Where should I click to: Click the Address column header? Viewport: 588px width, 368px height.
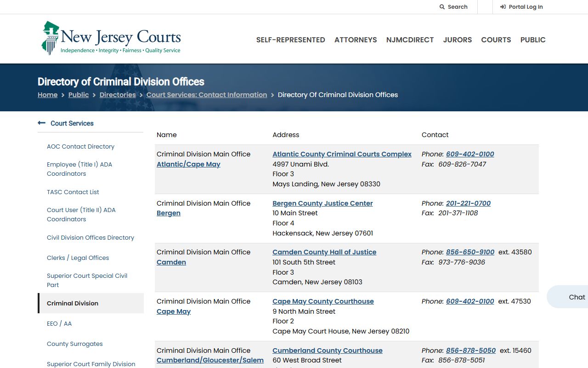[286, 135]
